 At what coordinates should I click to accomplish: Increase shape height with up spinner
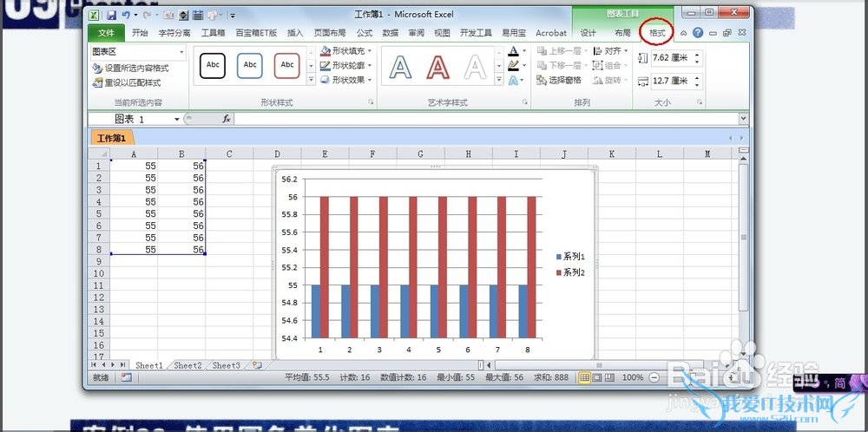pyautogui.click(x=697, y=54)
